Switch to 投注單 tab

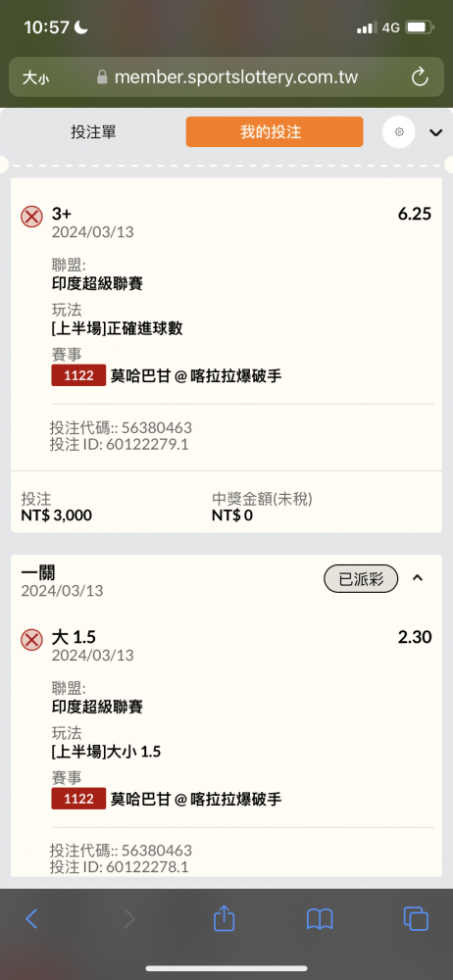coord(93,132)
